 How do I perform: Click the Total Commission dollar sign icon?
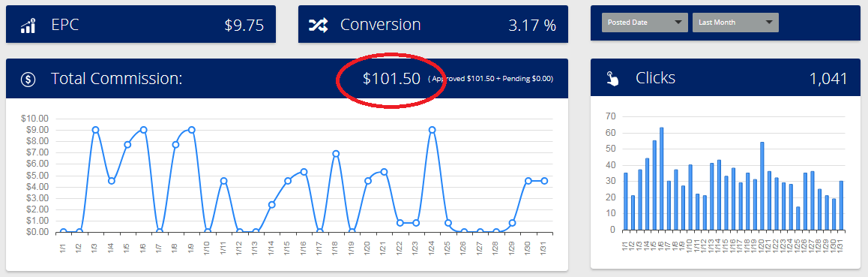[28, 80]
